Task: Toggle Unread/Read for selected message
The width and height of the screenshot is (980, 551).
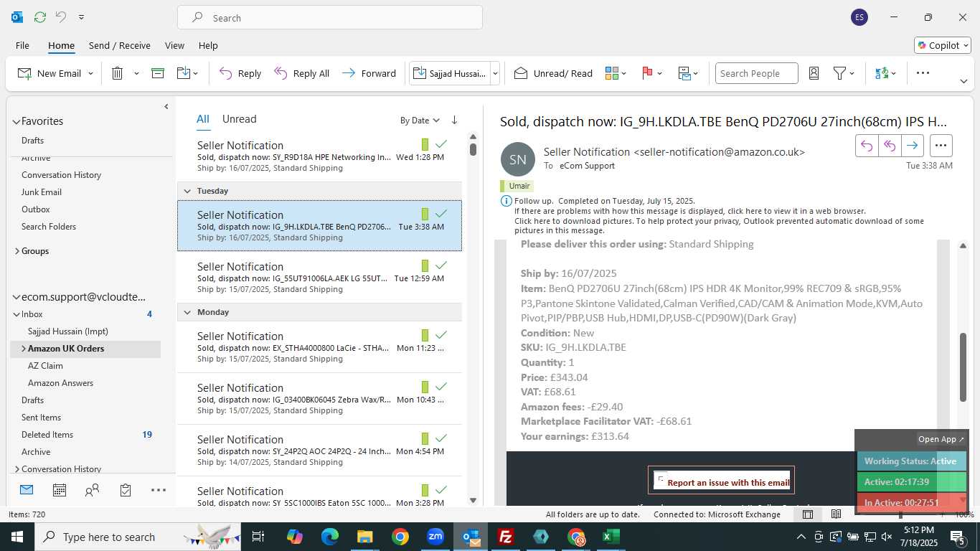Action: [x=553, y=73]
